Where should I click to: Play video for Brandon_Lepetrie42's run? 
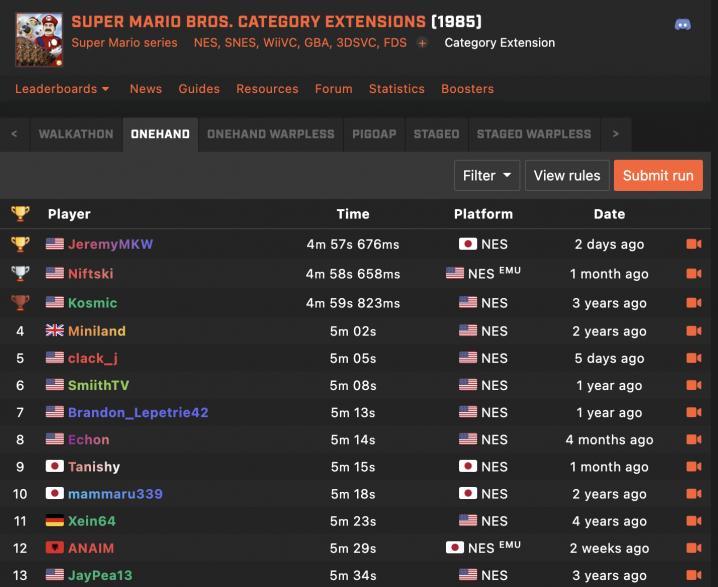[x=694, y=412]
